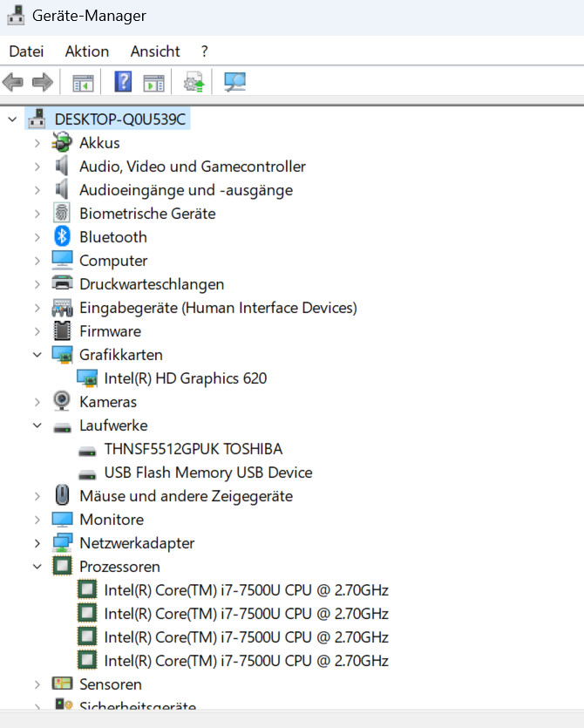Click the Kameras webcam icon

click(x=62, y=401)
